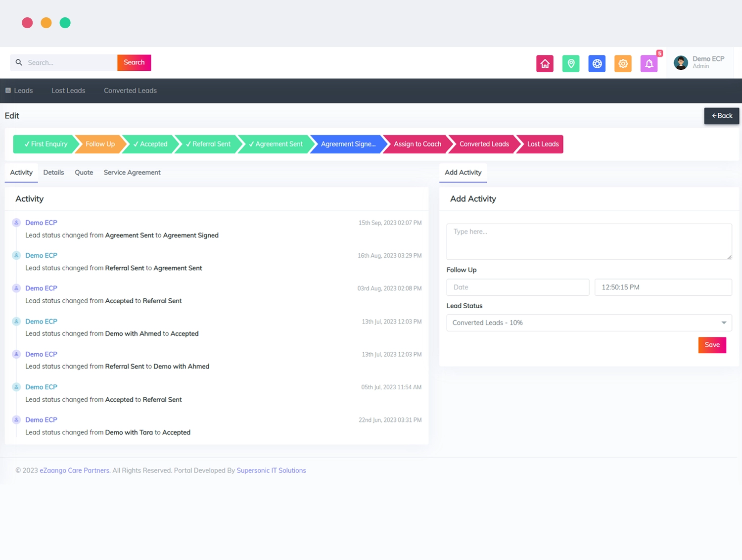This screenshot has width=742, height=560.
Task: Focus the 'Type here...' activity textarea
Action: coord(589,241)
